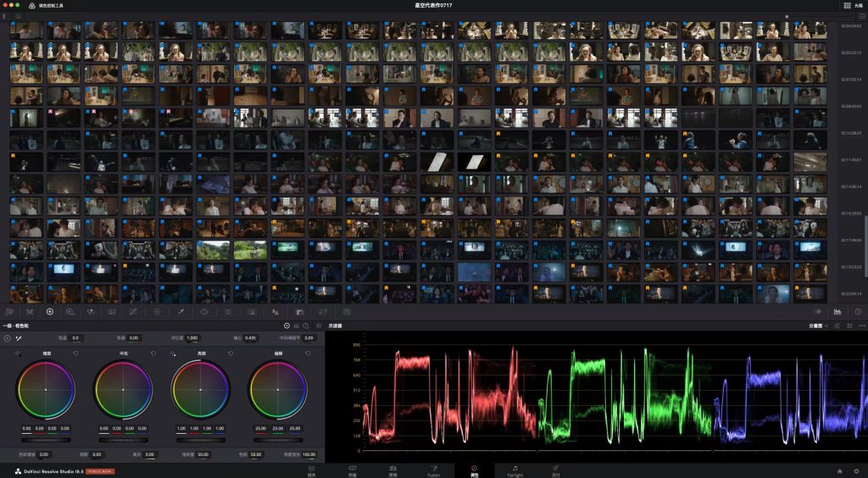The image size is (868, 478).
Task: Expand the scopes panel to full view
Action: pyautogui.click(x=849, y=325)
